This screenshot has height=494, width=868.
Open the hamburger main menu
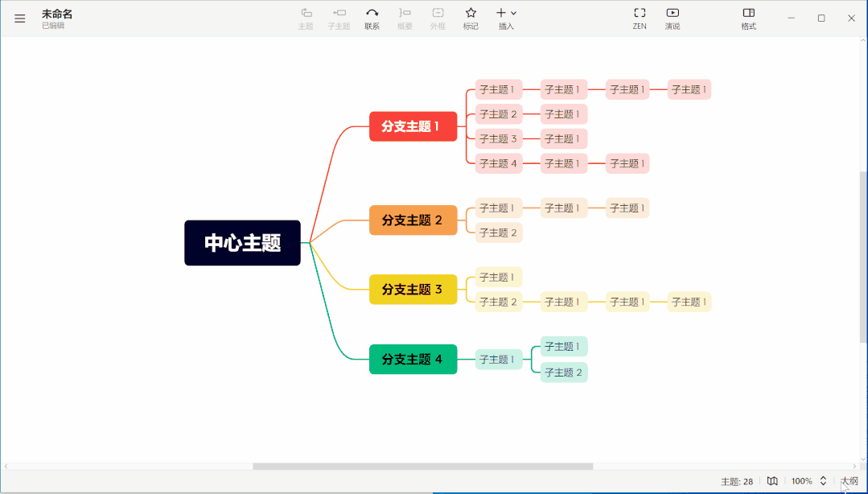click(x=20, y=19)
